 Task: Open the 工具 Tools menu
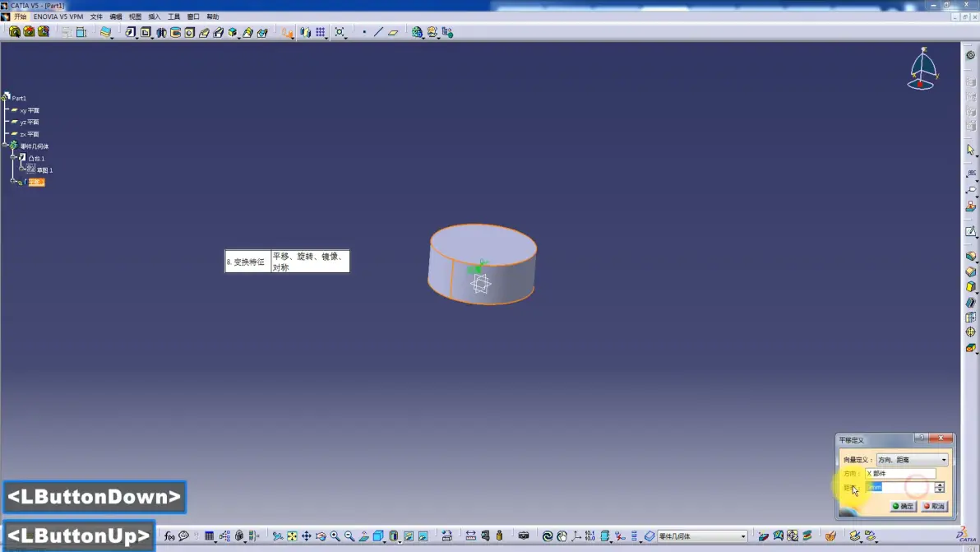coord(173,17)
